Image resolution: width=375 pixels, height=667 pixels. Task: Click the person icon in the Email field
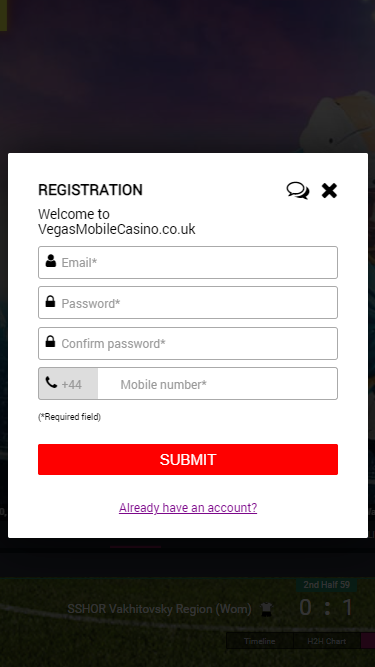point(51,261)
